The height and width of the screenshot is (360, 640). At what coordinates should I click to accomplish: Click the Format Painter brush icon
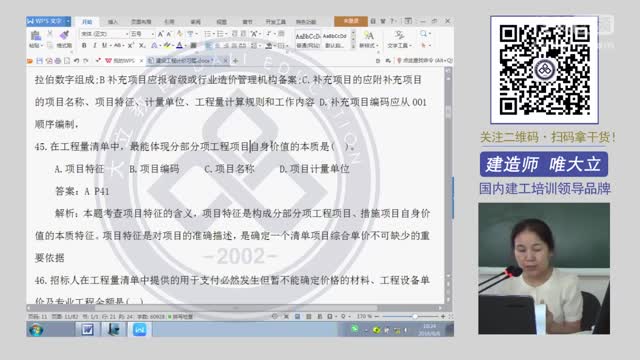64,35
